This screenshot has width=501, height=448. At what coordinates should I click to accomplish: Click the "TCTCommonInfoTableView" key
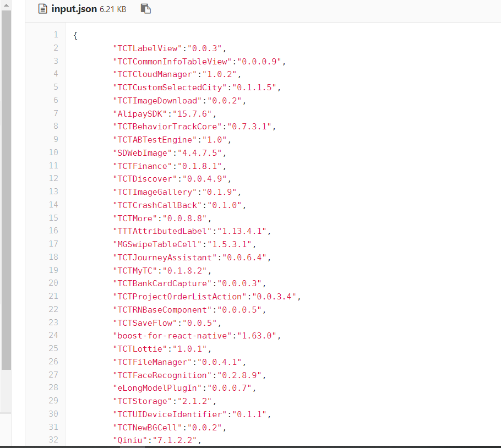(172, 61)
